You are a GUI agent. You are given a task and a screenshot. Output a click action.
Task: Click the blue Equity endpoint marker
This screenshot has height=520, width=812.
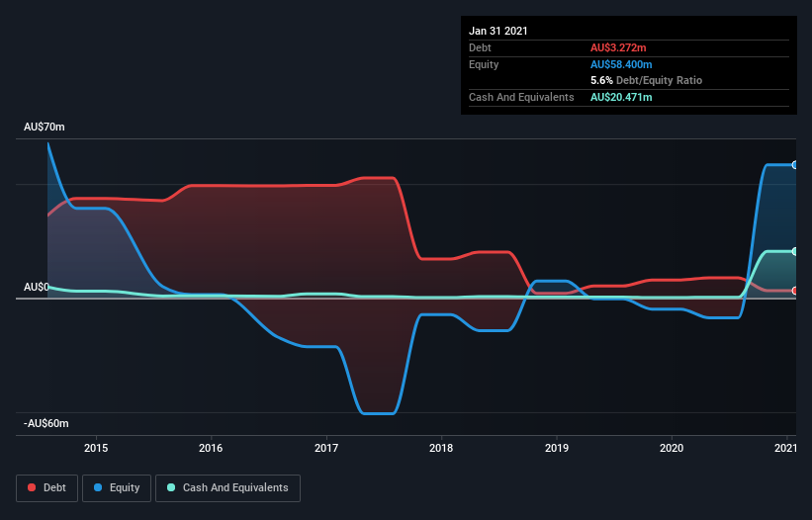tap(794, 165)
